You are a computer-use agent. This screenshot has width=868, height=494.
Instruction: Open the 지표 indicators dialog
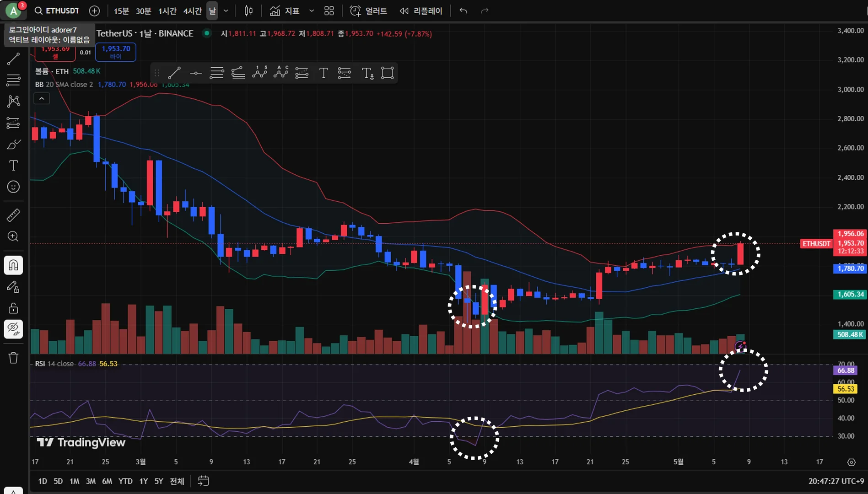pyautogui.click(x=285, y=11)
